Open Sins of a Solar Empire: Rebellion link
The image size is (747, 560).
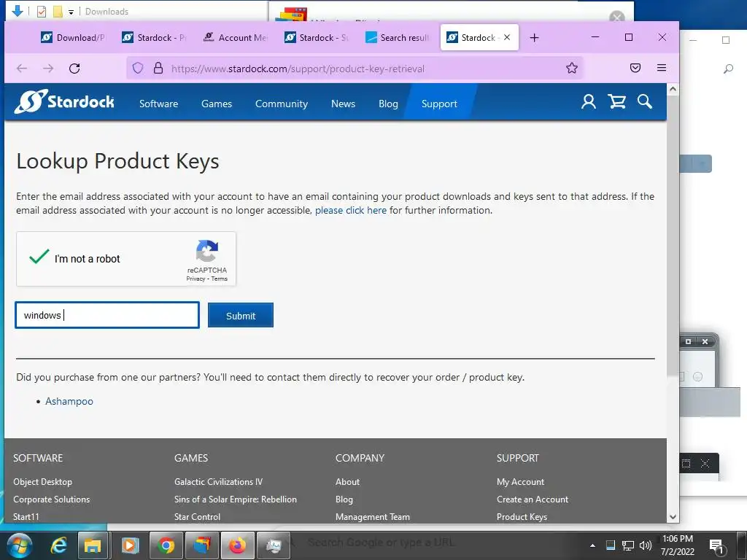(x=236, y=499)
